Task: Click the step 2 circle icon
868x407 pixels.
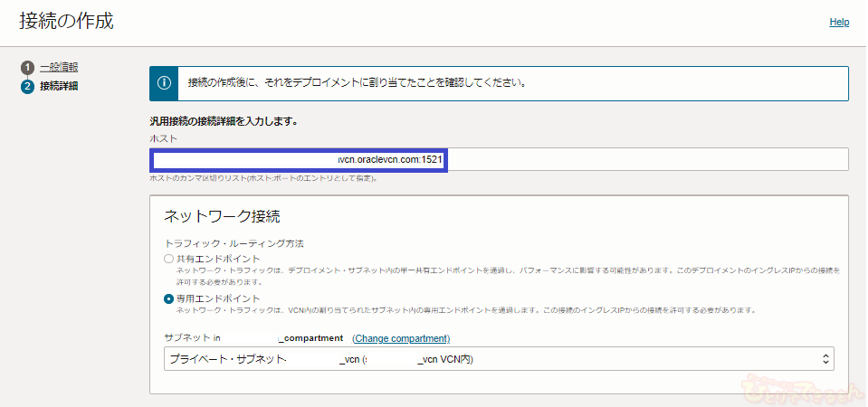Action: click(28, 86)
